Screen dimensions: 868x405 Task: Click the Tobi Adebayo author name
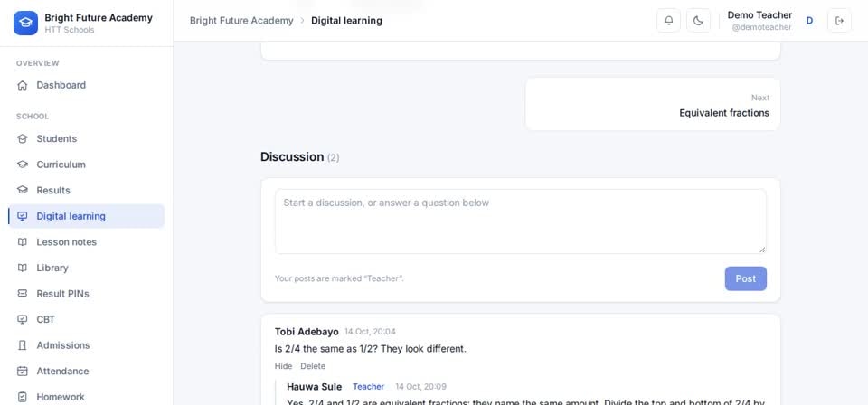tap(307, 332)
